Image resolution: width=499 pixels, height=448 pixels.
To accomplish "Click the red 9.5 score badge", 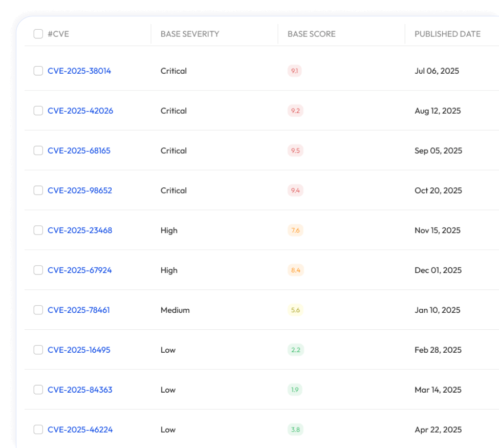I will click(295, 151).
